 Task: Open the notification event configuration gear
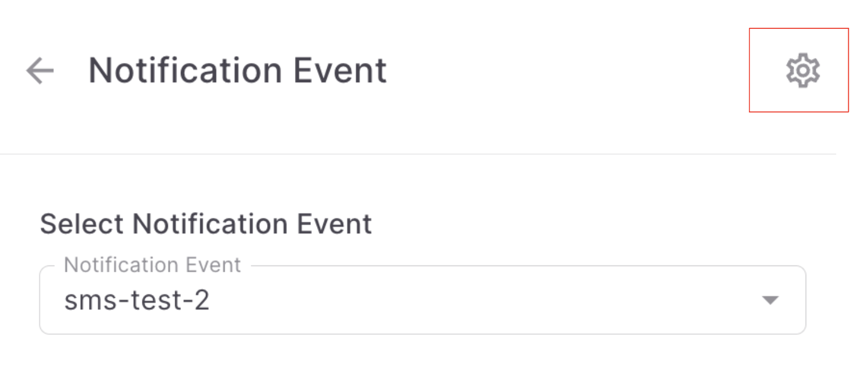pos(802,71)
